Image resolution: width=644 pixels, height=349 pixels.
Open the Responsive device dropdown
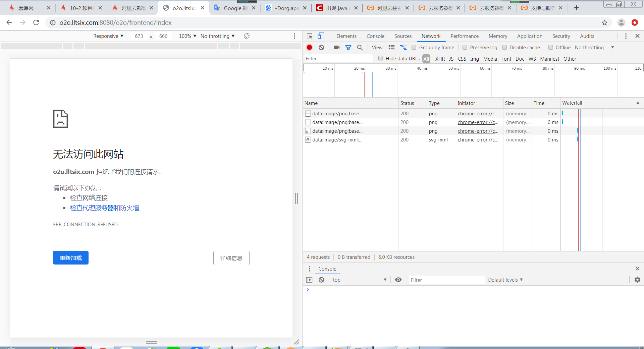[x=108, y=36]
